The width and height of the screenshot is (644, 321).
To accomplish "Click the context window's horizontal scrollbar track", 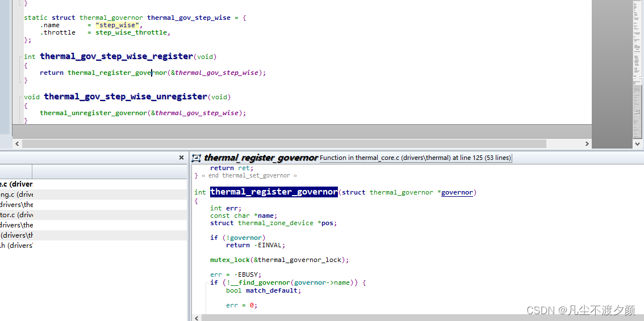I will tap(422, 318).
